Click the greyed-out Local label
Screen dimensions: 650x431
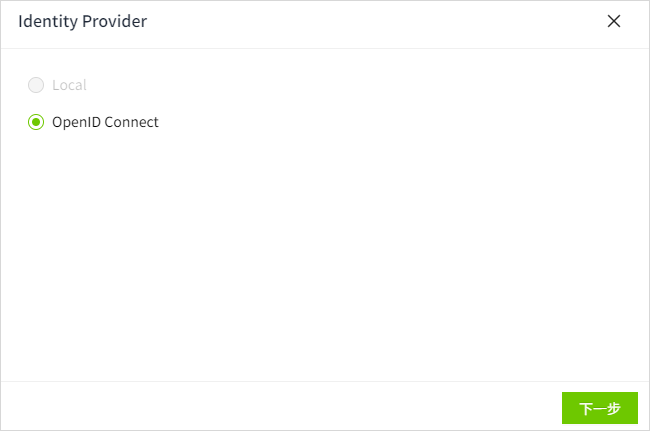69,86
